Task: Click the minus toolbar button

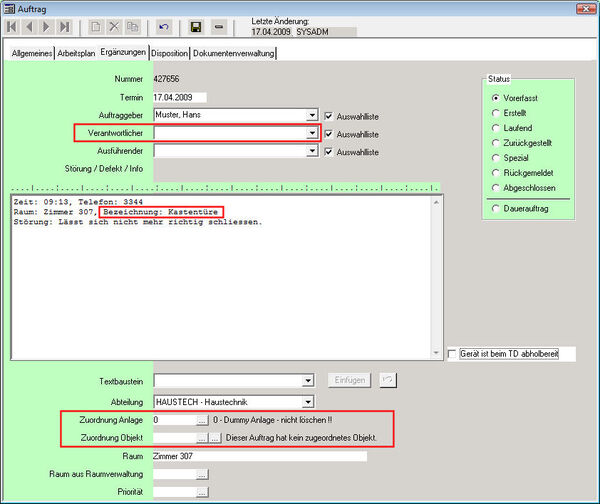Action: 219,27
